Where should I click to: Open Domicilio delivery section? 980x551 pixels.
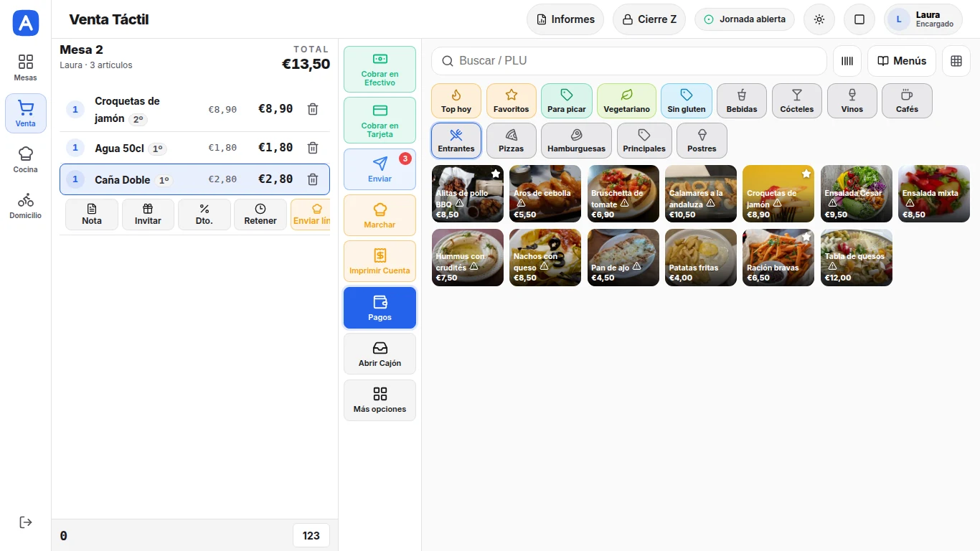[26, 205]
